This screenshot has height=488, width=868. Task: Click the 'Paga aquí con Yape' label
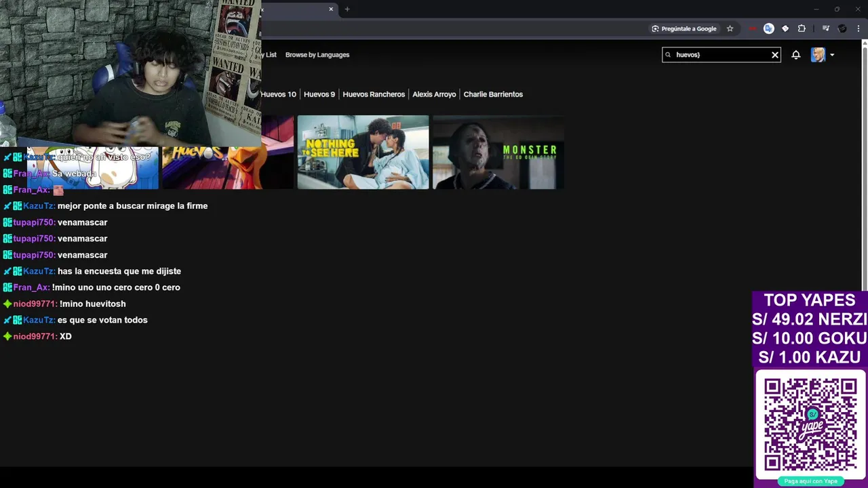tap(810, 481)
